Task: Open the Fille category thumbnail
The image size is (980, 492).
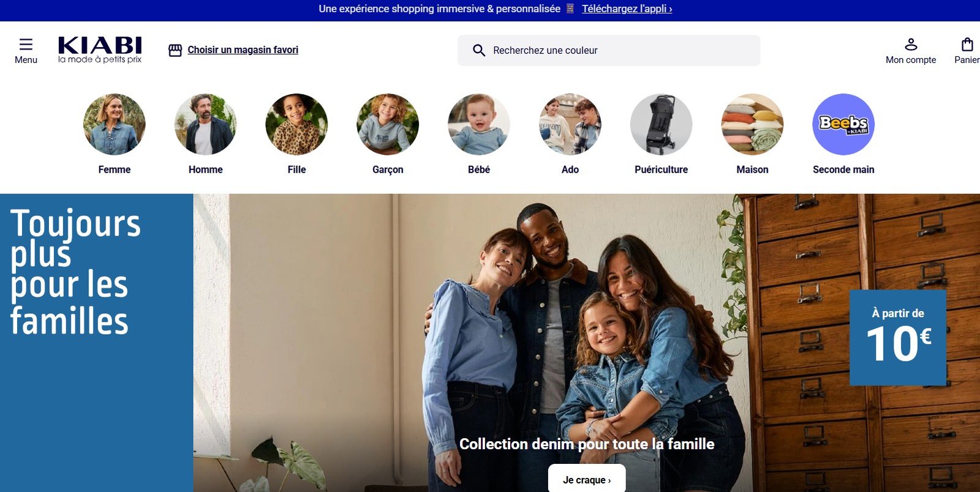Action: [296, 124]
